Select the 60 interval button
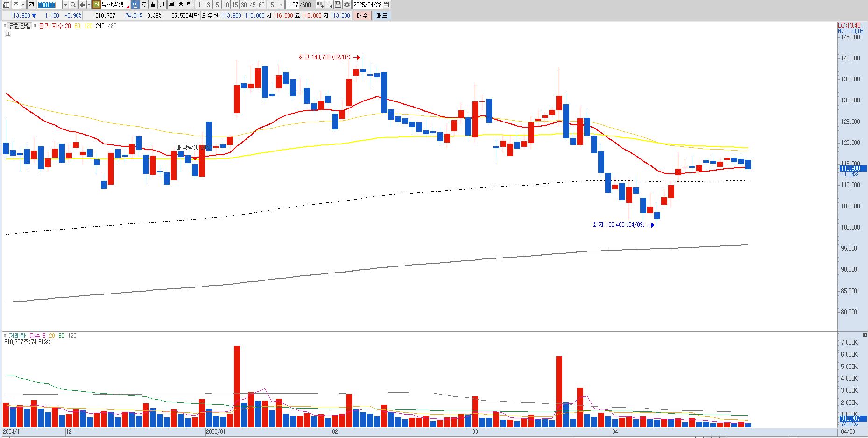The height and width of the screenshot is (438, 868). pos(261,5)
